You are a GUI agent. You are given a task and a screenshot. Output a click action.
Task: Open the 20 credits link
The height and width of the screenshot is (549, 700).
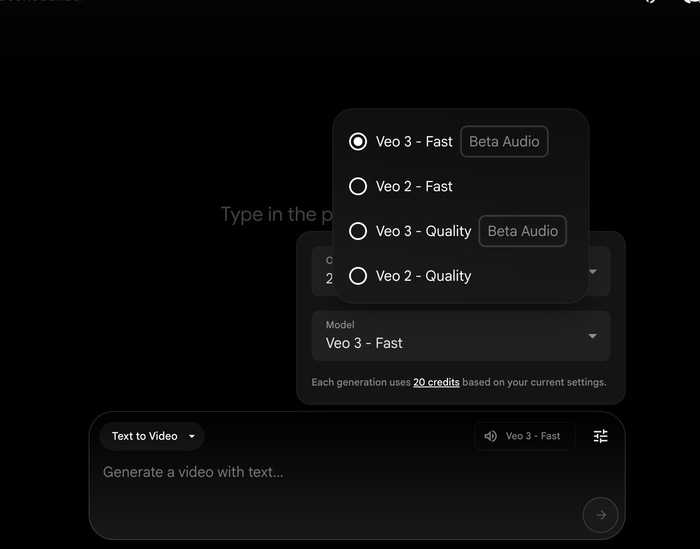(436, 382)
